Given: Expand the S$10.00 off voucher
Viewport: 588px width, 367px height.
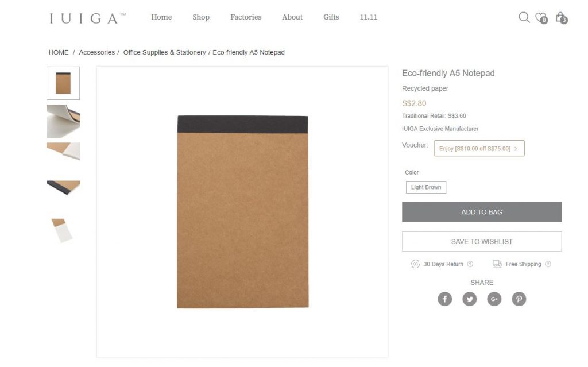Looking at the screenshot, I should [x=479, y=149].
